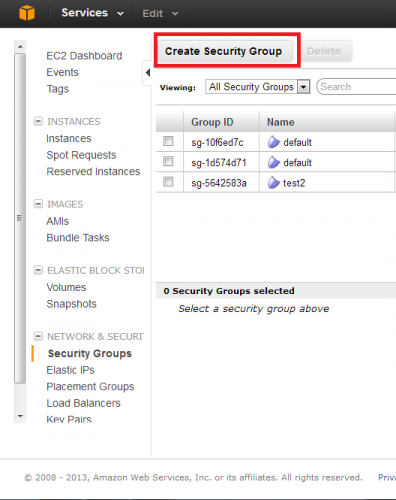
Task: Click the tag icon beside test2
Action: click(x=273, y=183)
